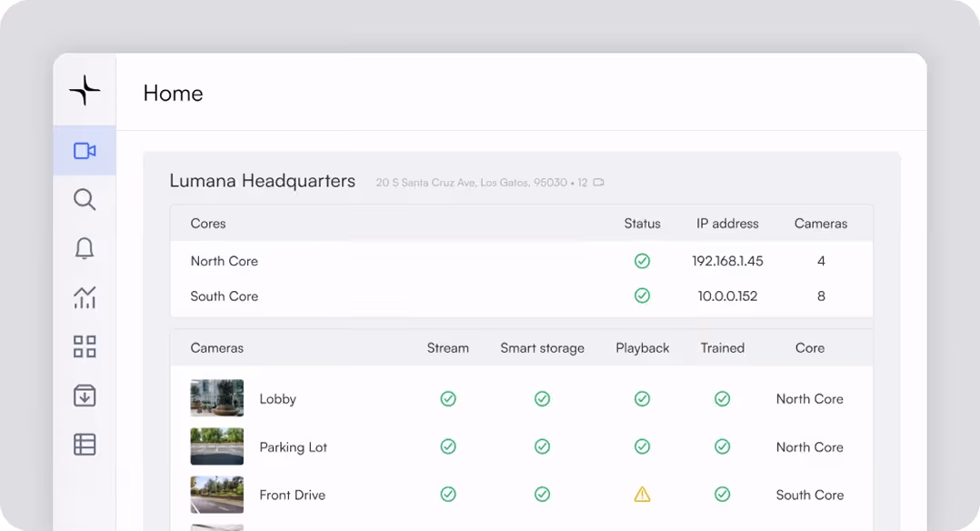980x531 pixels.
Task: Click South Core status check icon
Action: tap(642, 296)
